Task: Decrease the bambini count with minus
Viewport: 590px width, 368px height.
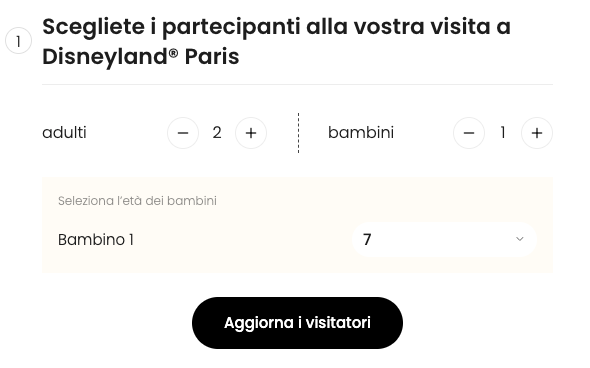Action: click(x=469, y=133)
